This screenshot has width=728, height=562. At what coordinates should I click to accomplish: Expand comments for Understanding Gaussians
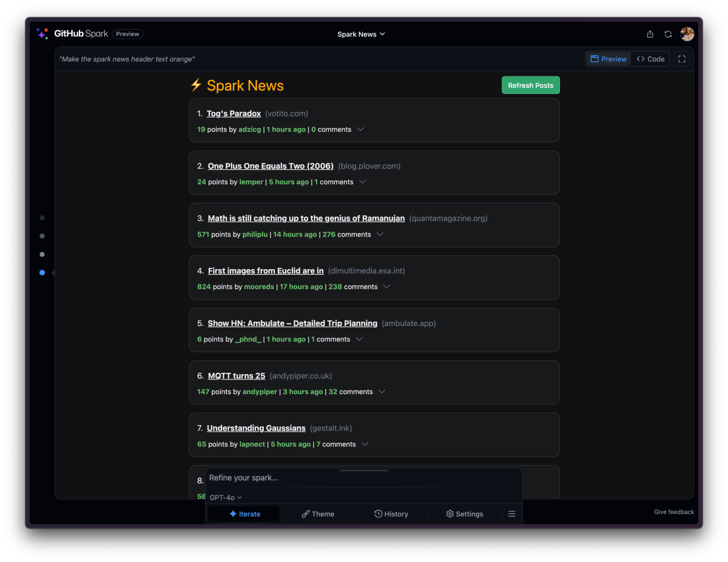pos(365,444)
